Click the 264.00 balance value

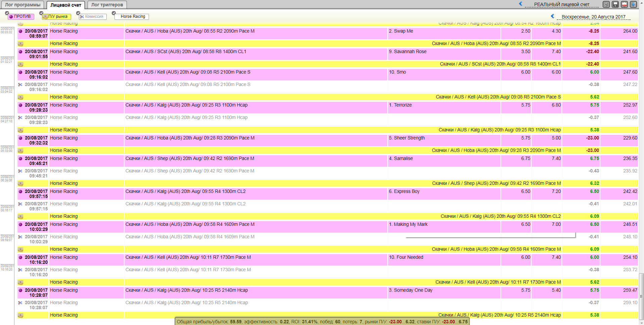coord(630,31)
